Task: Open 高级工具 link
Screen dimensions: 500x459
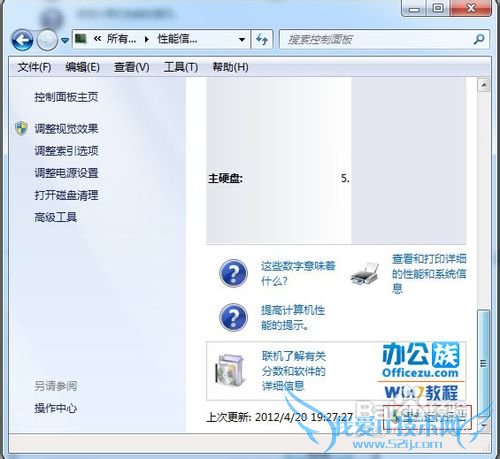Action: pos(56,217)
